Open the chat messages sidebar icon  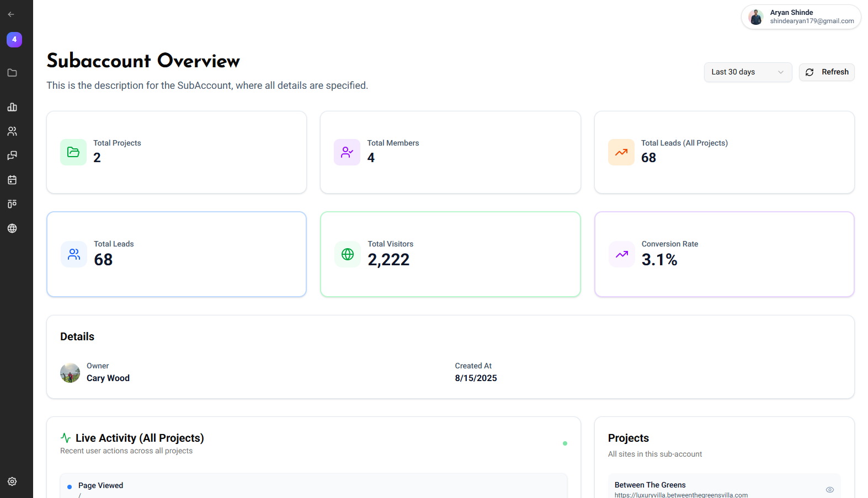point(12,156)
